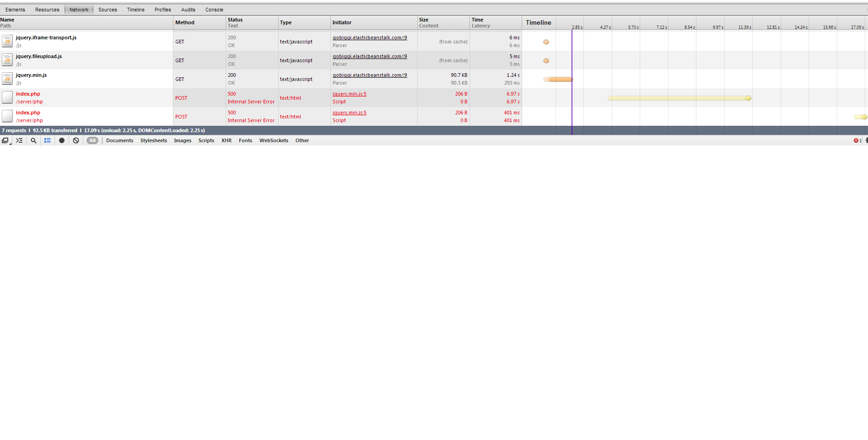The height and width of the screenshot is (440, 868).
Task: Click the timeline dot for jquery.fileupload.js
Action: tap(546, 60)
